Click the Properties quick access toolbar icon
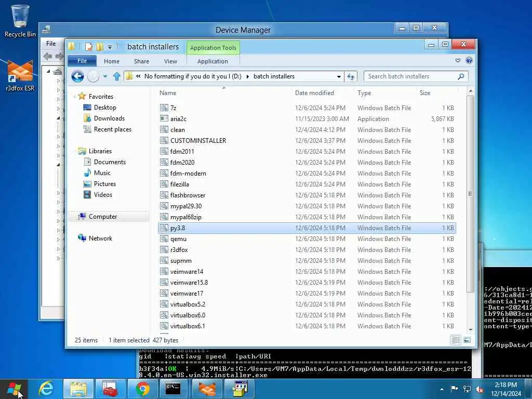This screenshot has width=532, height=399. 89,47
